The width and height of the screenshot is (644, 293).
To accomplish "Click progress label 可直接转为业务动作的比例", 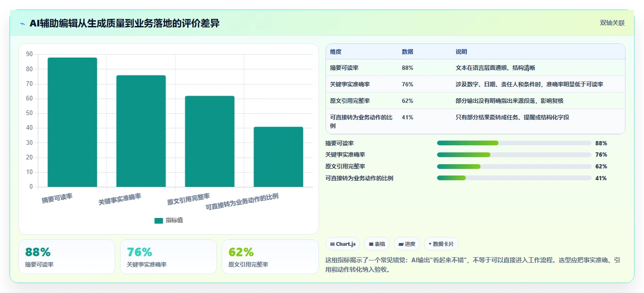I will pos(360,178).
